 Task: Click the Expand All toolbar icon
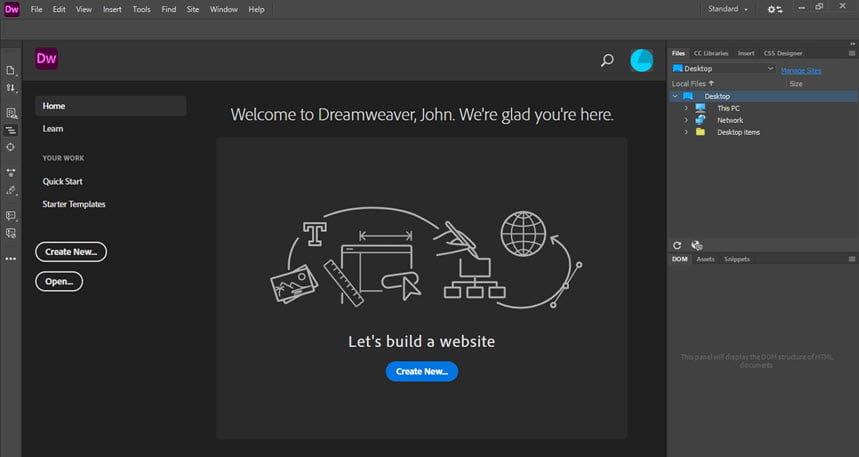(10, 173)
